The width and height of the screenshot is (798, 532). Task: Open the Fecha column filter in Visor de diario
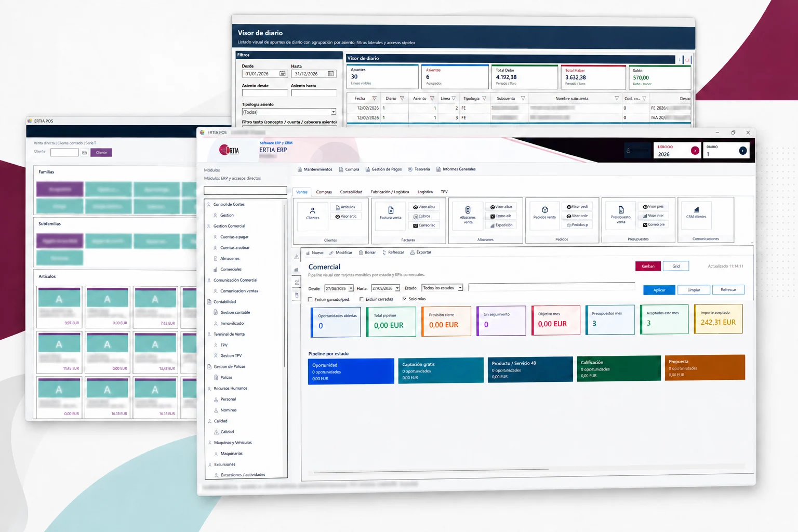point(374,98)
